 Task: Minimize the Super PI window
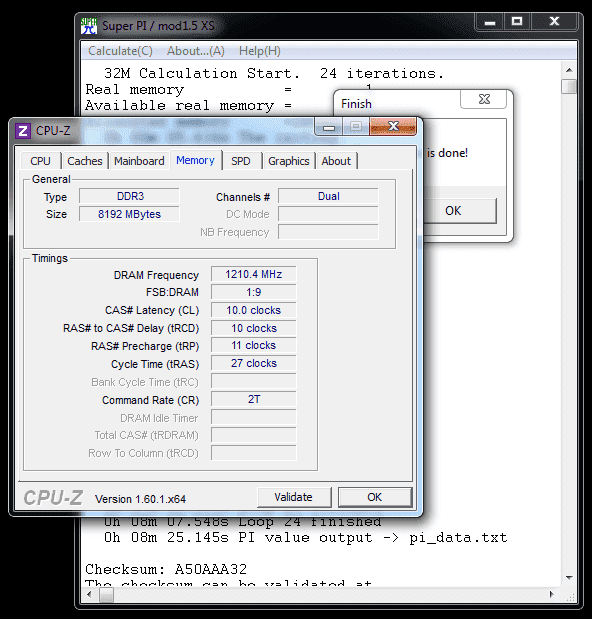click(490, 22)
